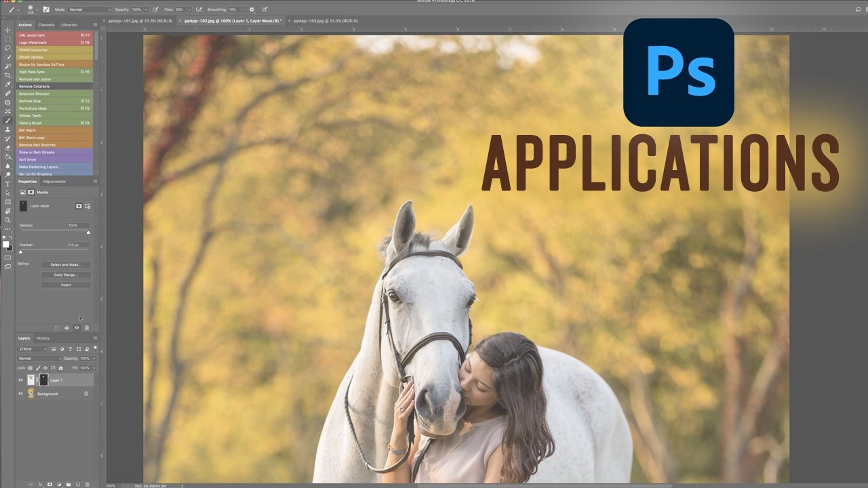Run the Soft Snow action
The height and width of the screenshot is (488, 868).
coord(54,159)
